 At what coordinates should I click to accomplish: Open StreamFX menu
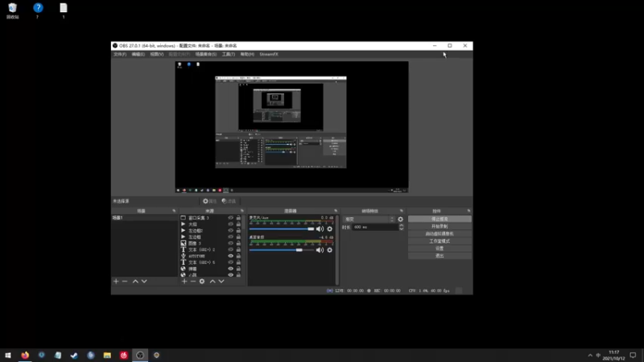(269, 54)
